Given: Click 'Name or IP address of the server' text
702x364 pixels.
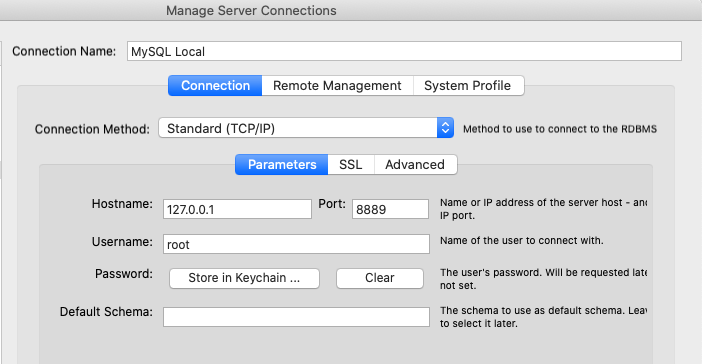Looking at the screenshot, I should point(544,209).
